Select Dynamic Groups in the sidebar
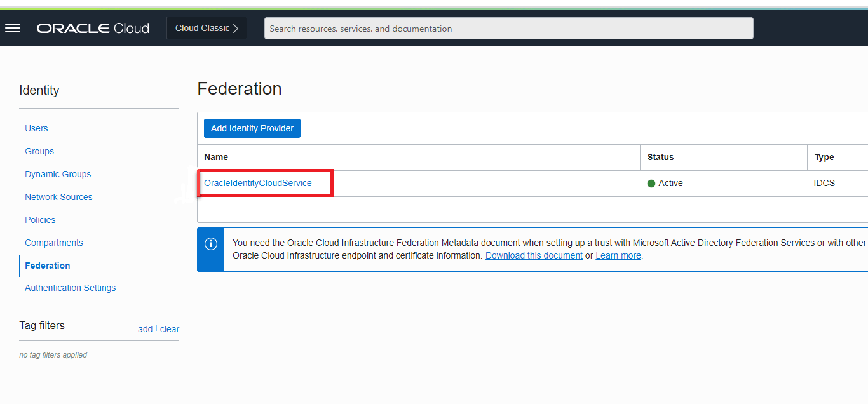Image resolution: width=868 pixels, height=404 pixels. [x=58, y=174]
